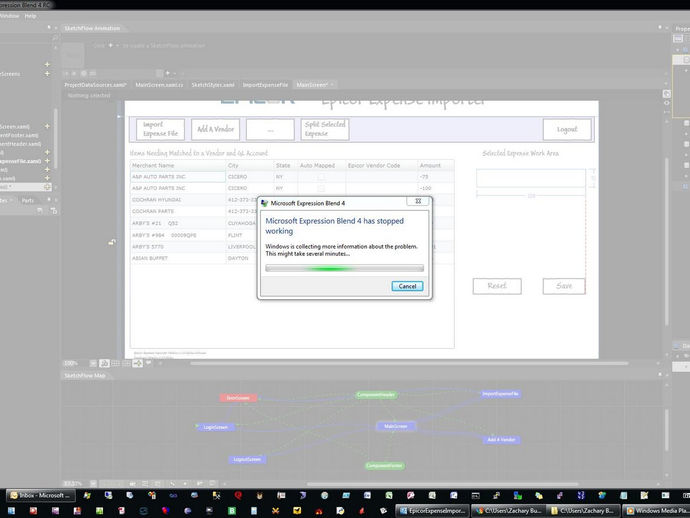690x518 pixels.
Task: Toggle Auto Mapped checkbox for -100 amount row
Action: pos(321,188)
